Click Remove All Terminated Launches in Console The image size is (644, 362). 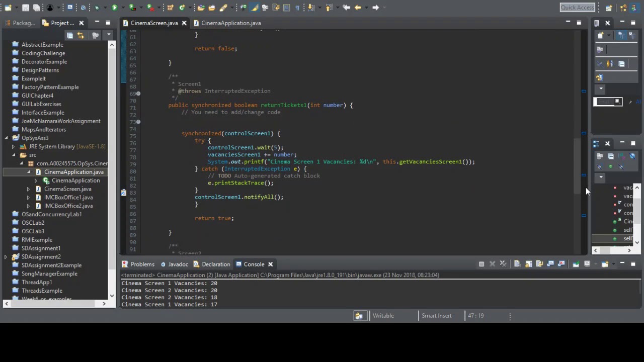click(503, 264)
